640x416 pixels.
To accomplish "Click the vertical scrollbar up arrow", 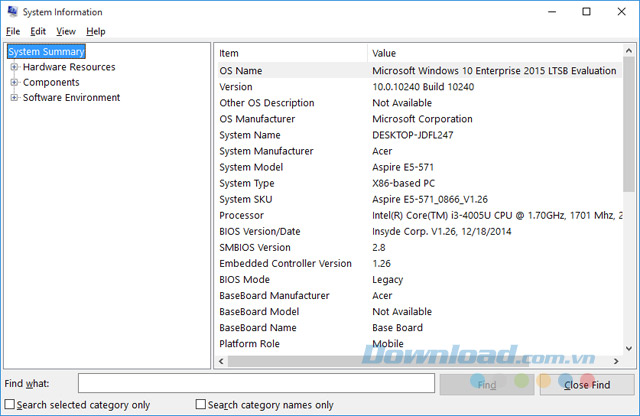I will point(629,51).
